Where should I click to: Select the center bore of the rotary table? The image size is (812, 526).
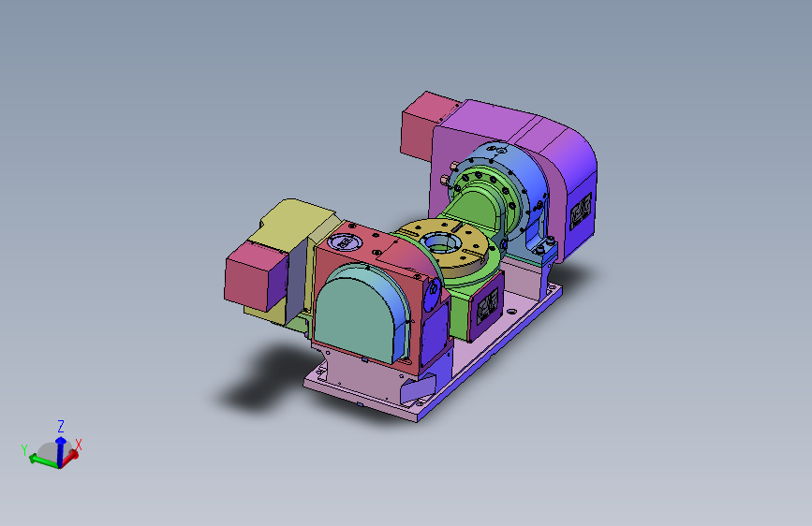coord(440,242)
